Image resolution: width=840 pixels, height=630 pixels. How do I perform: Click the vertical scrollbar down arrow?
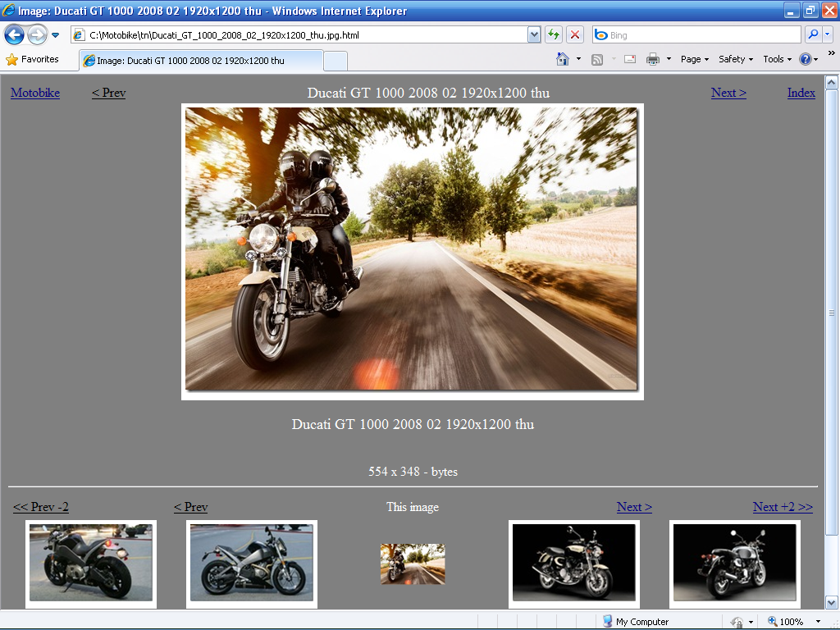click(832, 602)
